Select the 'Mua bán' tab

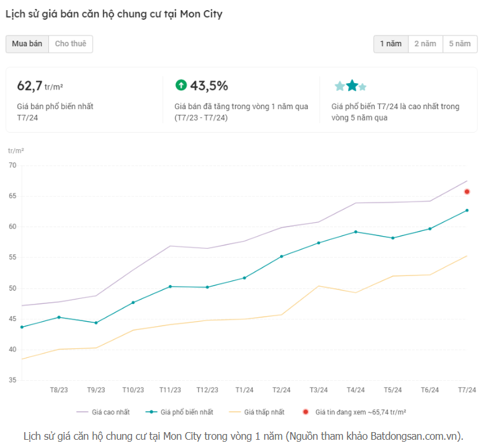pos(27,44)
